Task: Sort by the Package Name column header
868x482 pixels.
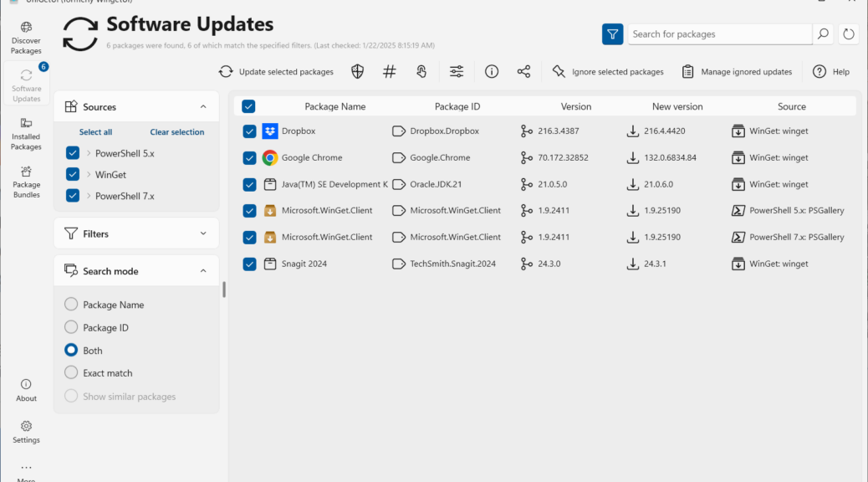Action: click(335, 106)
